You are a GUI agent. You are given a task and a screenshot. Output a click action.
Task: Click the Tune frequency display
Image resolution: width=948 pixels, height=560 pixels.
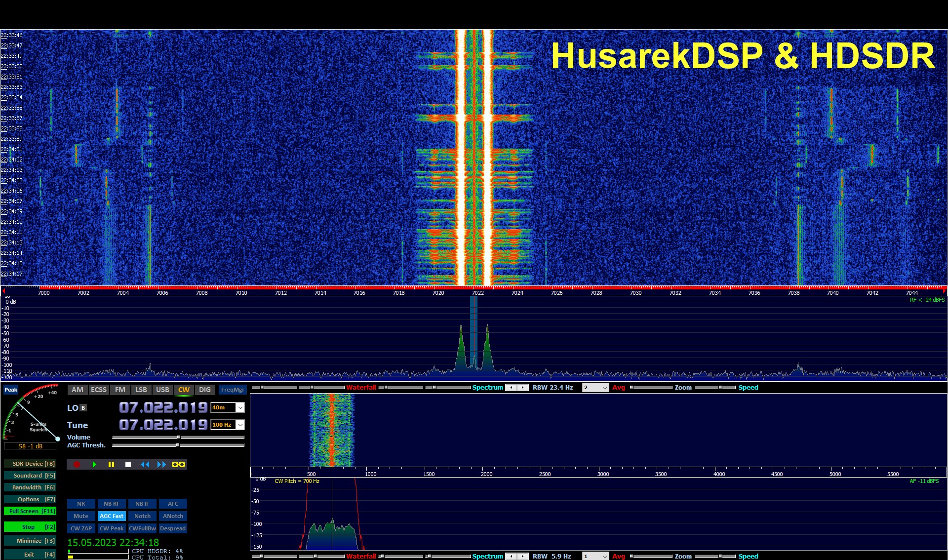[x=163, y=425]
